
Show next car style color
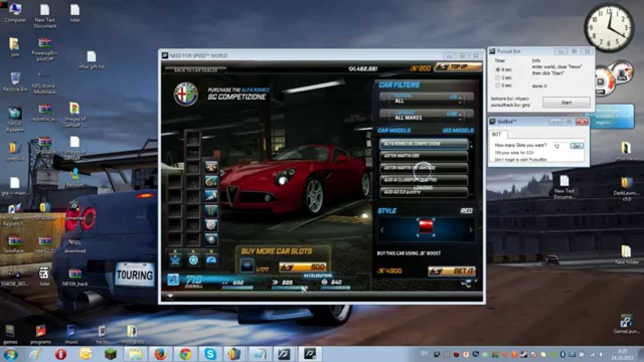470,230
